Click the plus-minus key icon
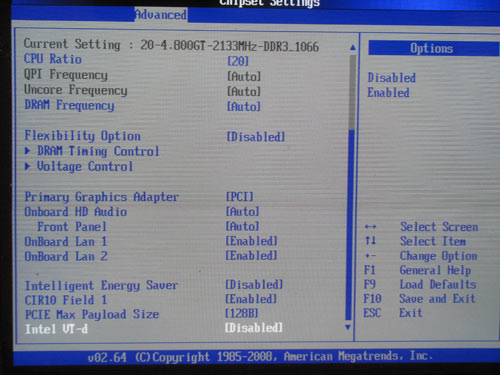Image resolution: width=500 pixels, height=375 pixels. (370, 256)
